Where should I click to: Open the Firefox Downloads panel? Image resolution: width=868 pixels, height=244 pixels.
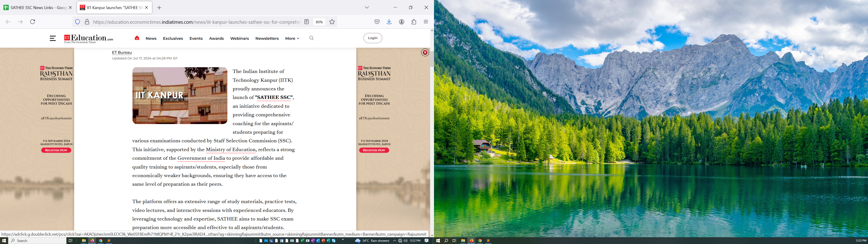(389, 22)
